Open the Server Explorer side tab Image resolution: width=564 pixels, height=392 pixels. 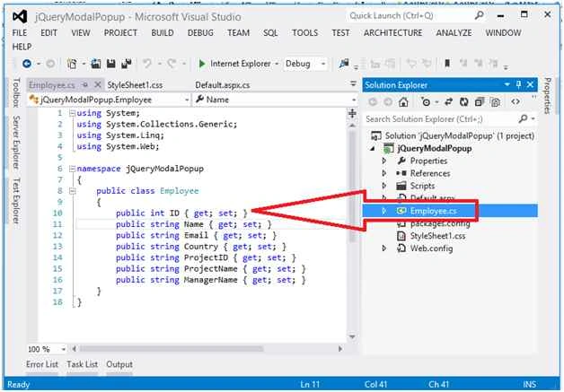pos(16,143)
